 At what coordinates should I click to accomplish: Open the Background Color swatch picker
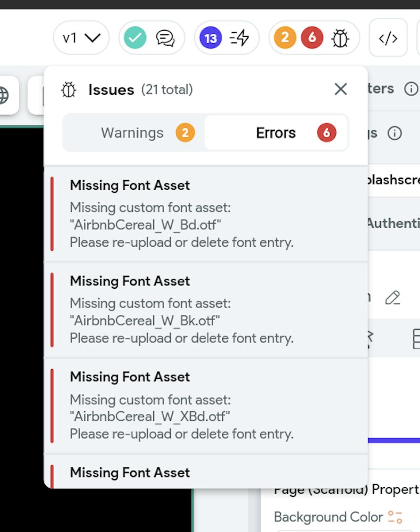click(395, 517)
